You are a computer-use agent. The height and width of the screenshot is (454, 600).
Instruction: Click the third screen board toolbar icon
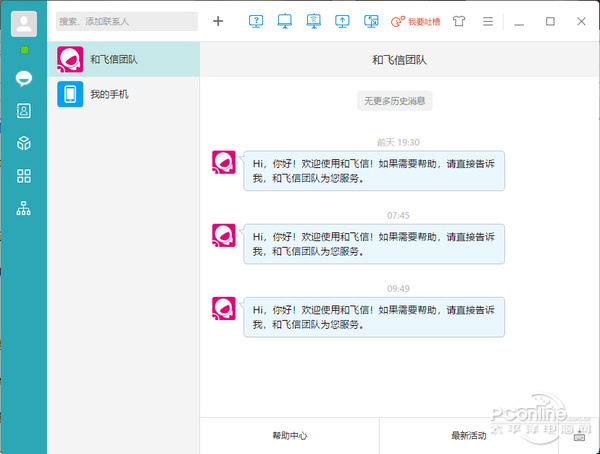tap(314, 21)
